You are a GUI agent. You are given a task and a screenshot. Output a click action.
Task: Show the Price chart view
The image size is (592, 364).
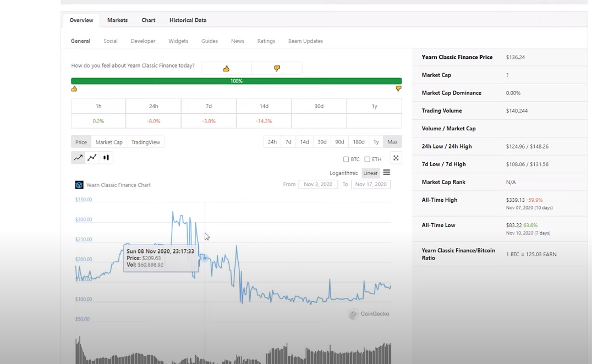click(81, 142)
